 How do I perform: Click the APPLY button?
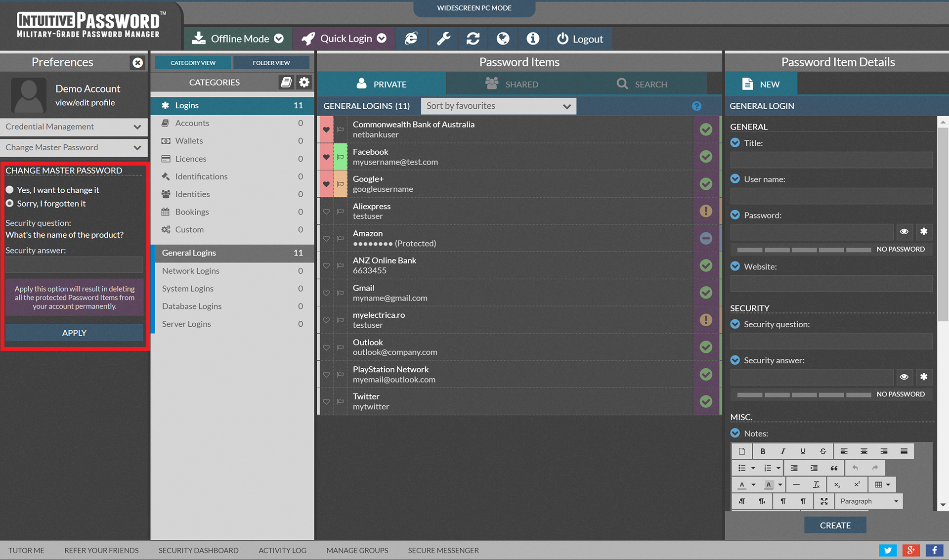(74, 333)
